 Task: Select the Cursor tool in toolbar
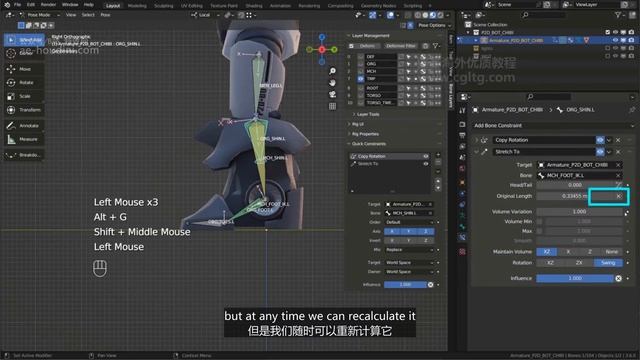[24, 53]
